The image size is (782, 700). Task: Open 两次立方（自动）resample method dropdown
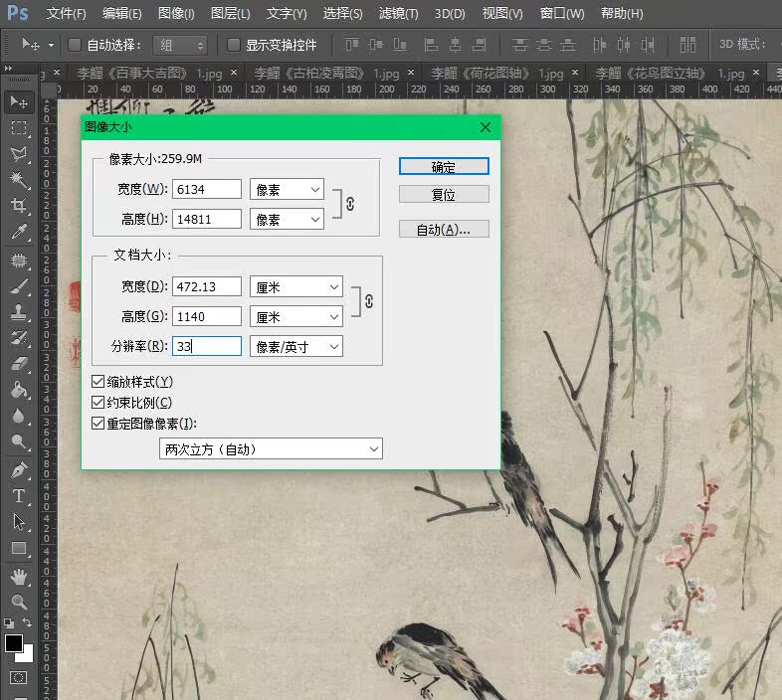click(x=271, y=449)
